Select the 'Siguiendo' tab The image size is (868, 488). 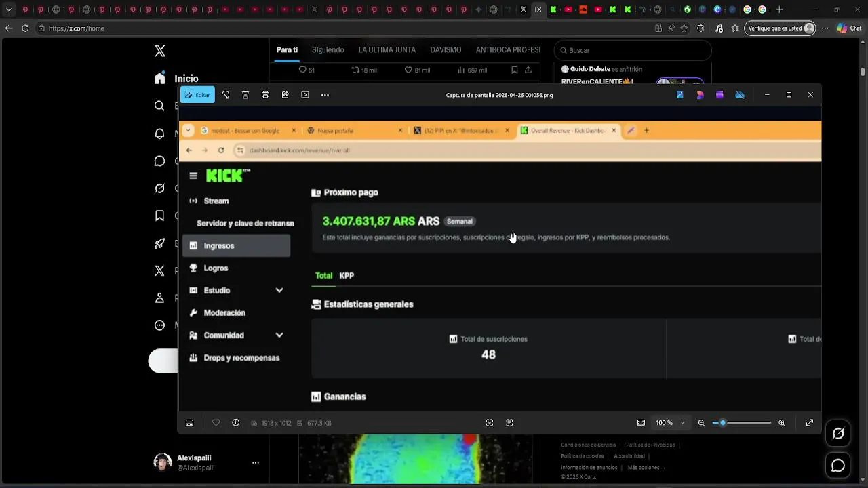click(x=328, y=50)
